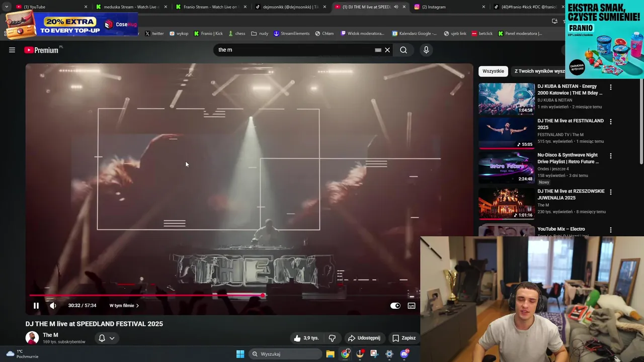
Task: Mute the video volume speaker icon
Action: point(53,306)
